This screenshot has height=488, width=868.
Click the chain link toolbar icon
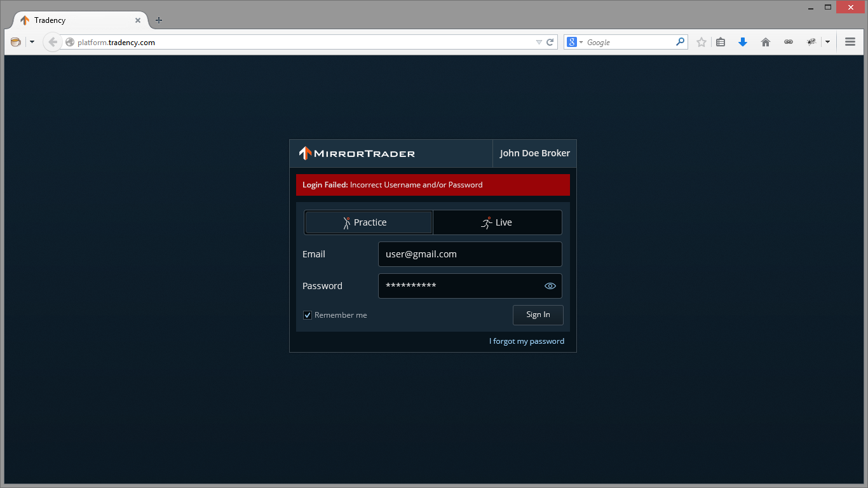pos(789,42)
